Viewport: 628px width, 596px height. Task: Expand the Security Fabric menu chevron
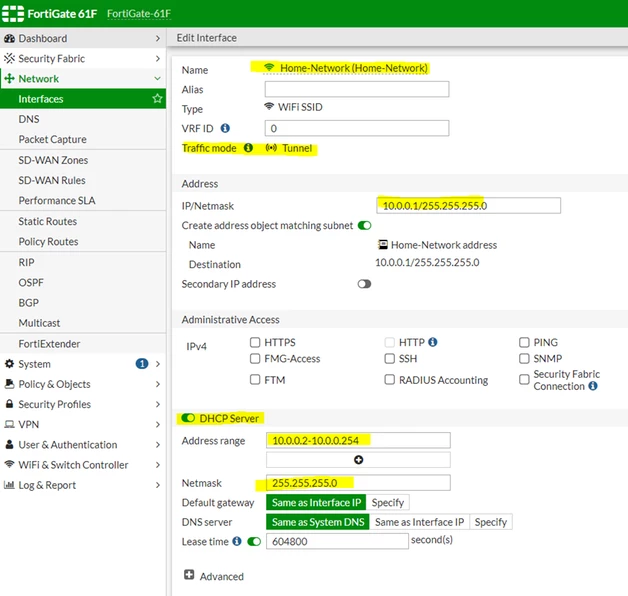tap(157, 58)
